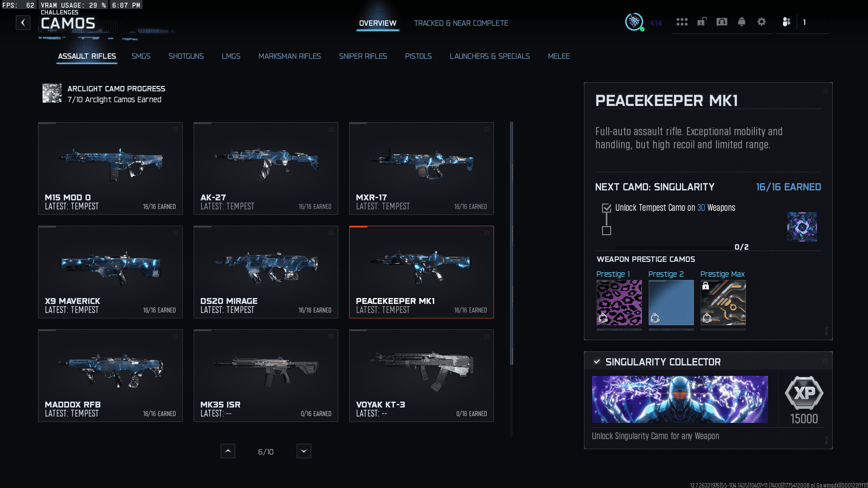Viewport: 868px width, 488px height.
Task: Toggle the checked Unlock Tempest Camo checkbox
Action: (x=607, y=208)
